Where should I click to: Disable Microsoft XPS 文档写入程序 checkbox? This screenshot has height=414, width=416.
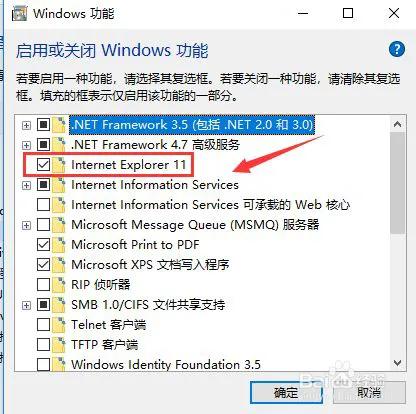coord(43,265)
